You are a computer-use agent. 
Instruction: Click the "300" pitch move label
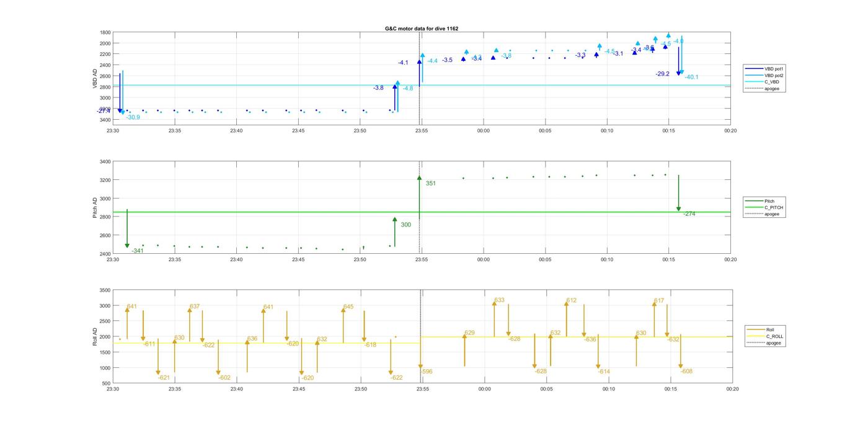(406, 225)
